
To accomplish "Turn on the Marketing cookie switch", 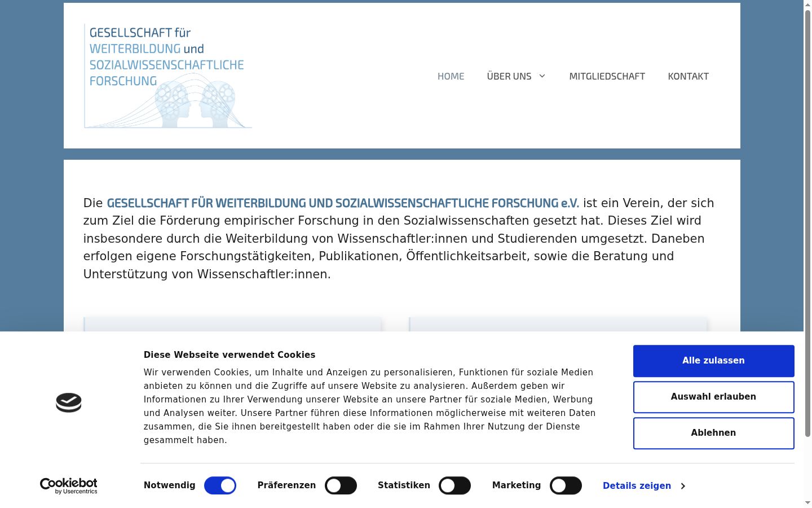I will [x=566, y=485].
